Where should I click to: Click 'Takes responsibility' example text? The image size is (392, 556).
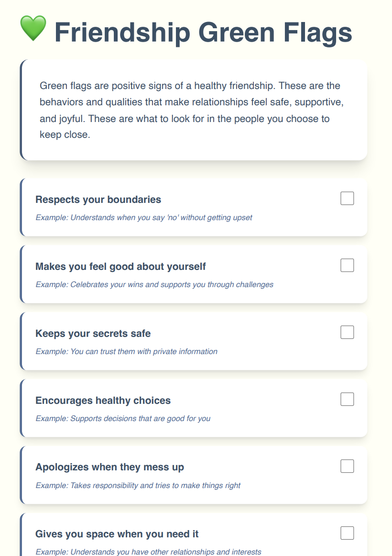[138, 486]
